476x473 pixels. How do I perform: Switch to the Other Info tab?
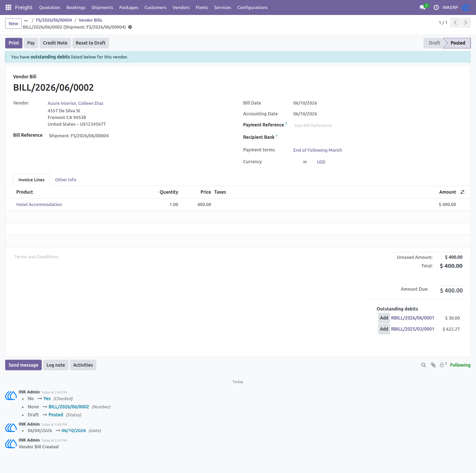tap(66, 180)
